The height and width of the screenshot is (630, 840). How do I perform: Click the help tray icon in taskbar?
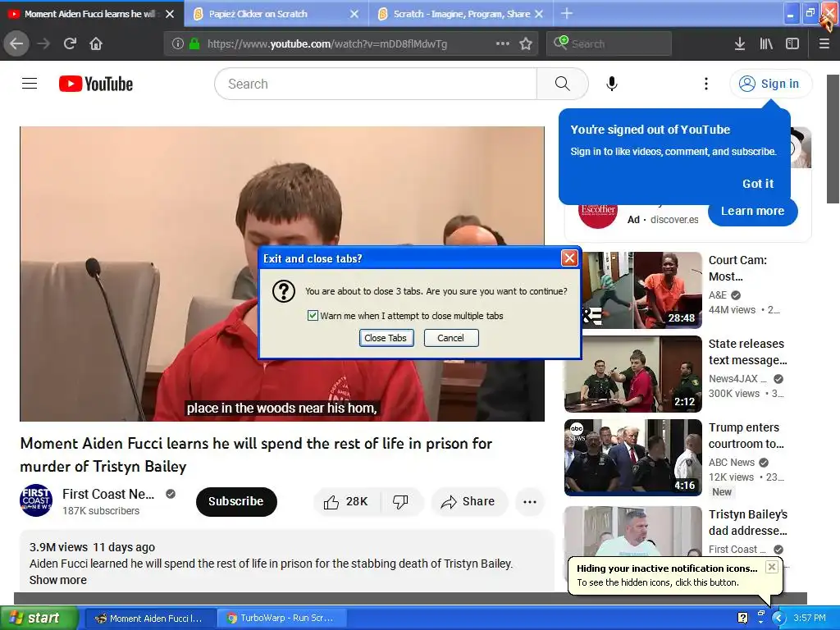coord(742,619)
